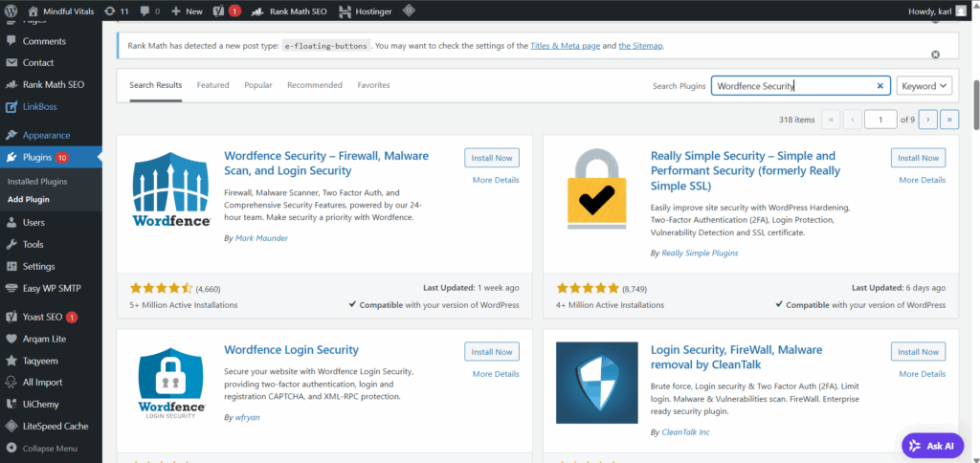View More Details for Really Simple Security
The image size is (980, 463).
click(x=922, y=180)
